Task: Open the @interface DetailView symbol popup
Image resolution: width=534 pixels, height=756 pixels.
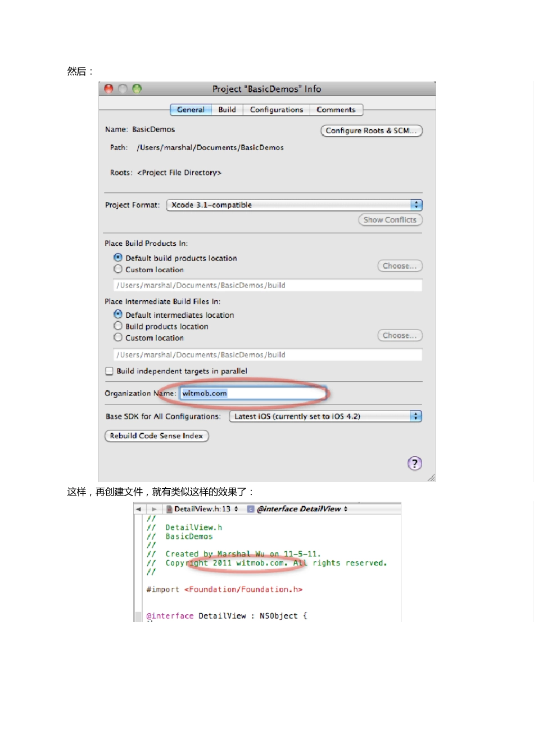Action: (x=302, y=508)
